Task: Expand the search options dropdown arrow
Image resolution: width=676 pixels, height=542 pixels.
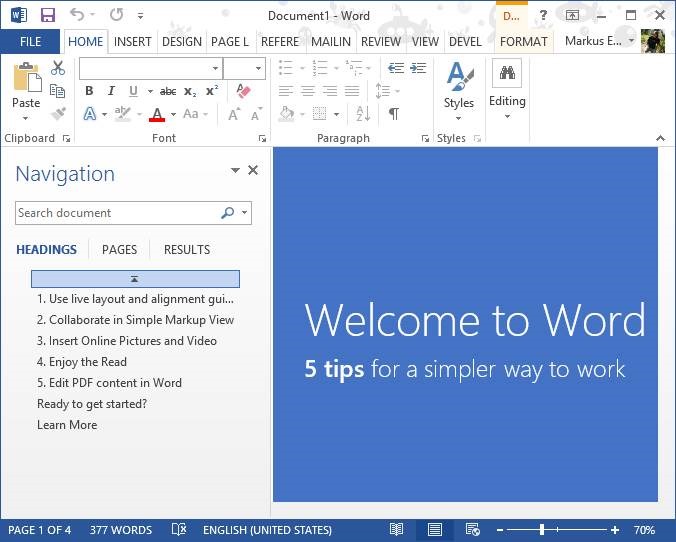Action: [245, 213]
